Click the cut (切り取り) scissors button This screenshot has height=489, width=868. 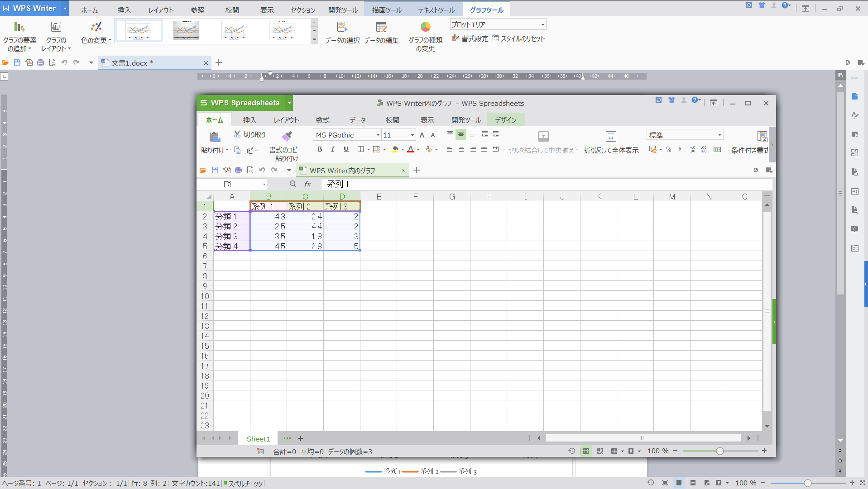[x=249, y=134]
